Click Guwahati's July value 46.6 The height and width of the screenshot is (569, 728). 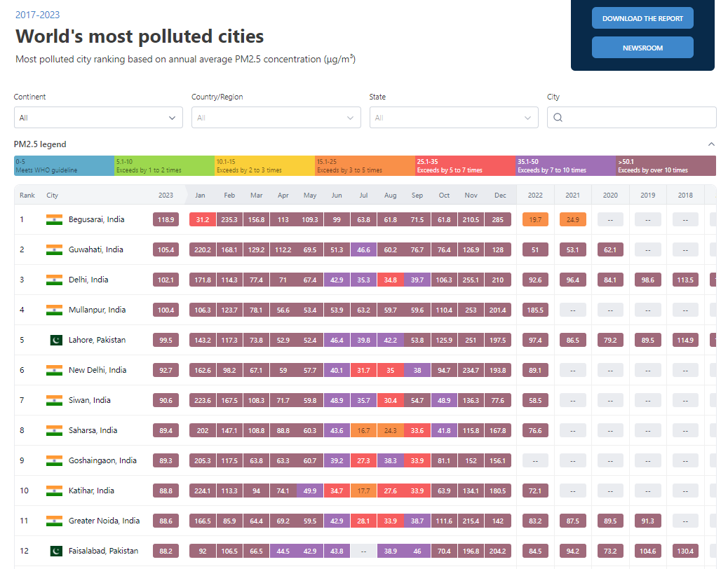(363, 250)
